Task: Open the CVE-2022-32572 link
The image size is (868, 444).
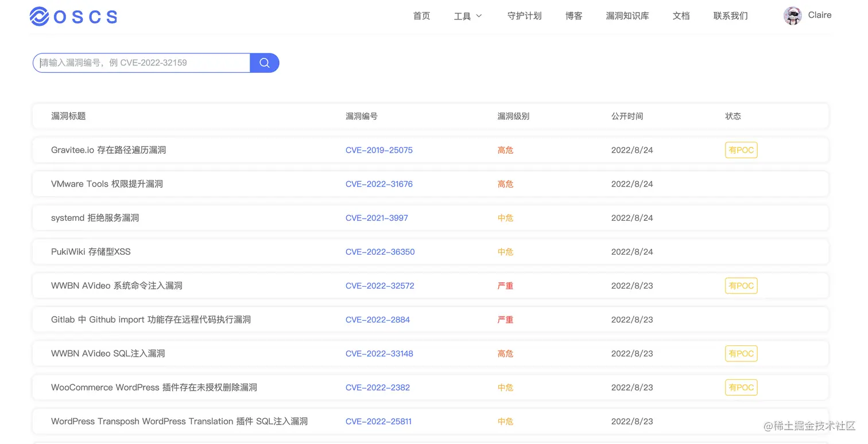Action: [x=380, y=286]
